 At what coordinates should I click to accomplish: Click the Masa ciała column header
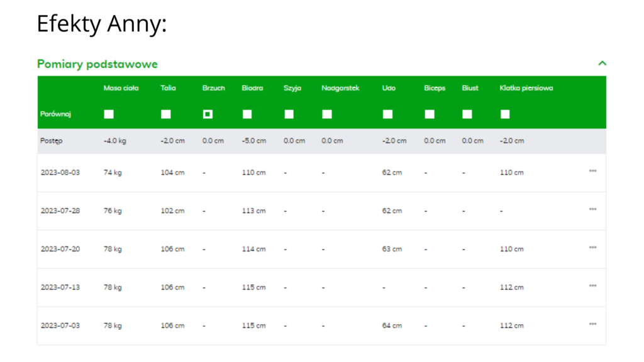tap(121, 88)
